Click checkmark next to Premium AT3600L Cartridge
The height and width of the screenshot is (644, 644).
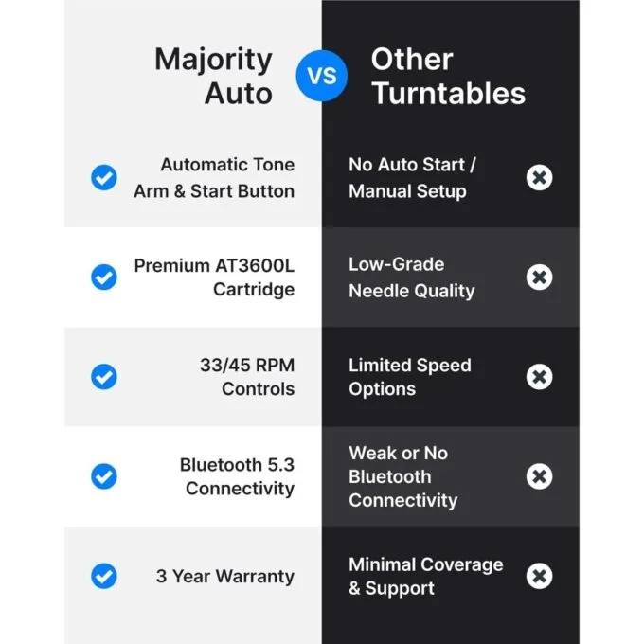tap(104, 277)
